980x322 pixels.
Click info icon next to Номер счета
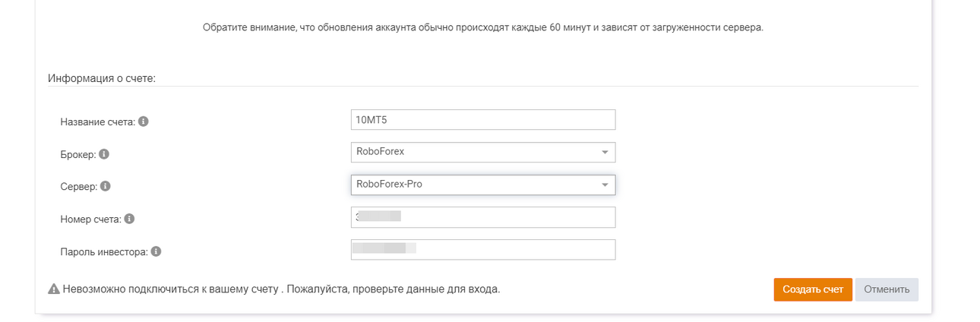[129, 219]
